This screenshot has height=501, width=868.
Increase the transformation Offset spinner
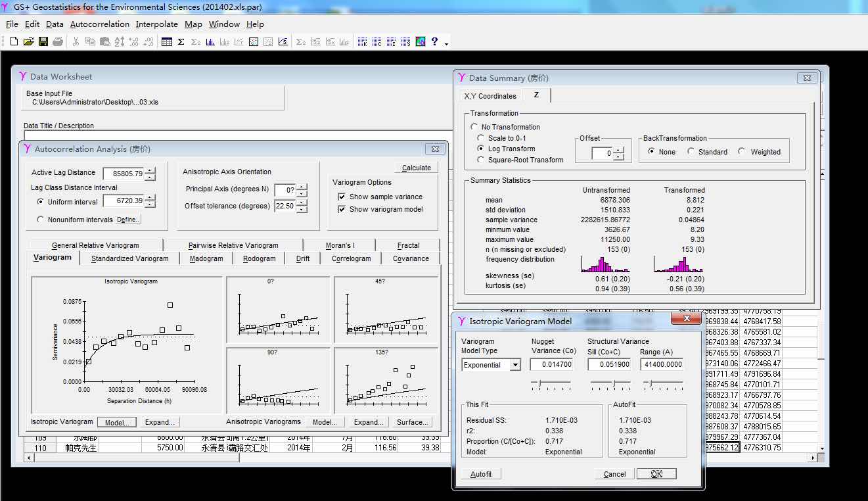[x=618, y=151]
